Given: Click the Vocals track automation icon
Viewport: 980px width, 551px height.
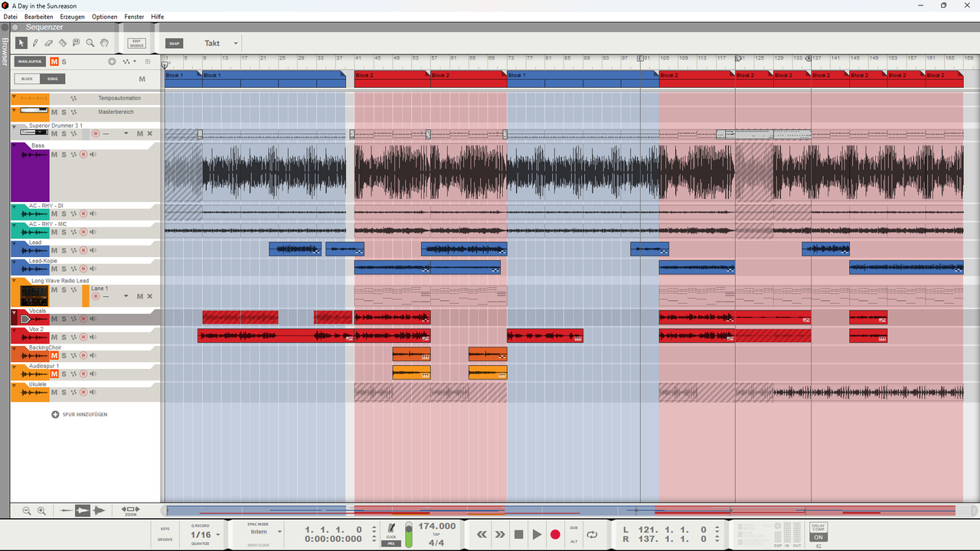Looking at the screenshot, I should 74,319.
